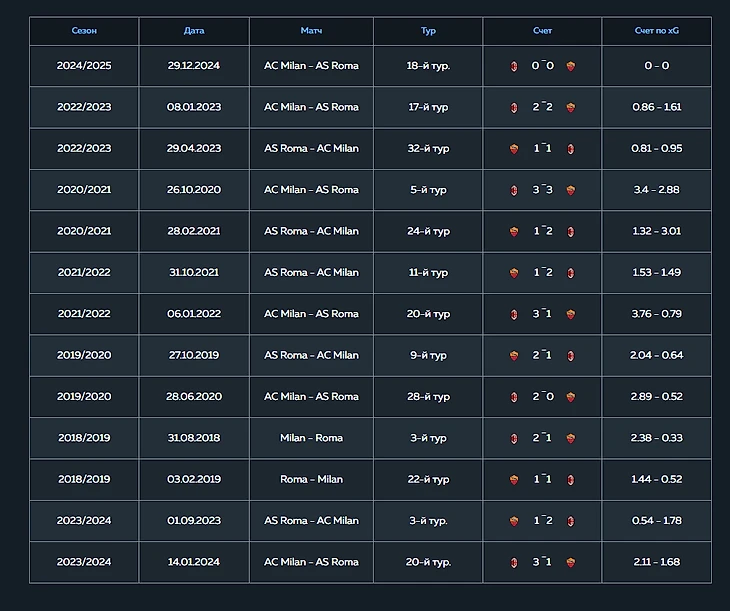This screenshot has height=611, width=730.
Task: Click the 18-й тур. cell
Action: 428,66
